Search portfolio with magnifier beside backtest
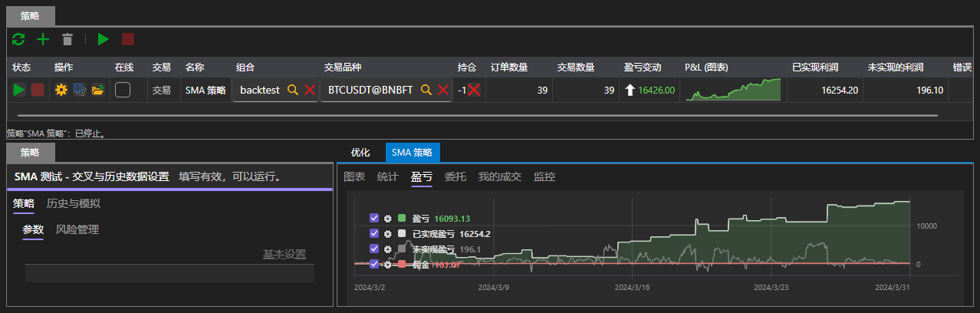The image size is (980, 313). [292, 90]
